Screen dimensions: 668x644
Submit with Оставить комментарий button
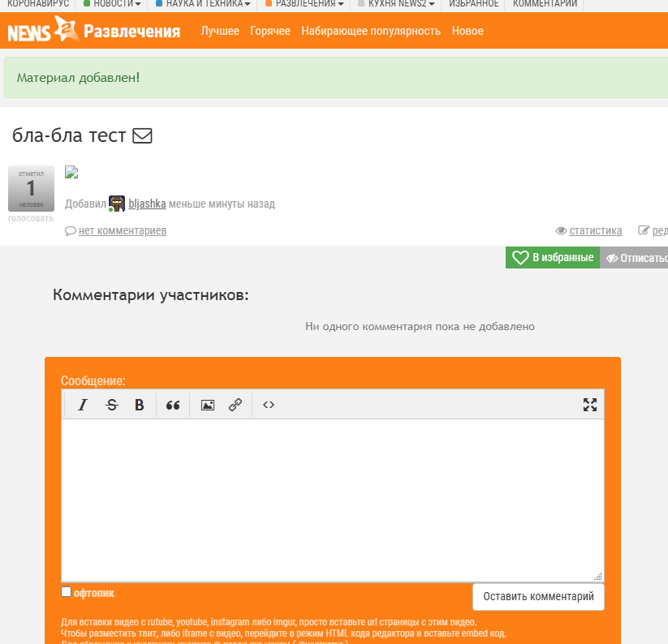click(x=538, y=597)
